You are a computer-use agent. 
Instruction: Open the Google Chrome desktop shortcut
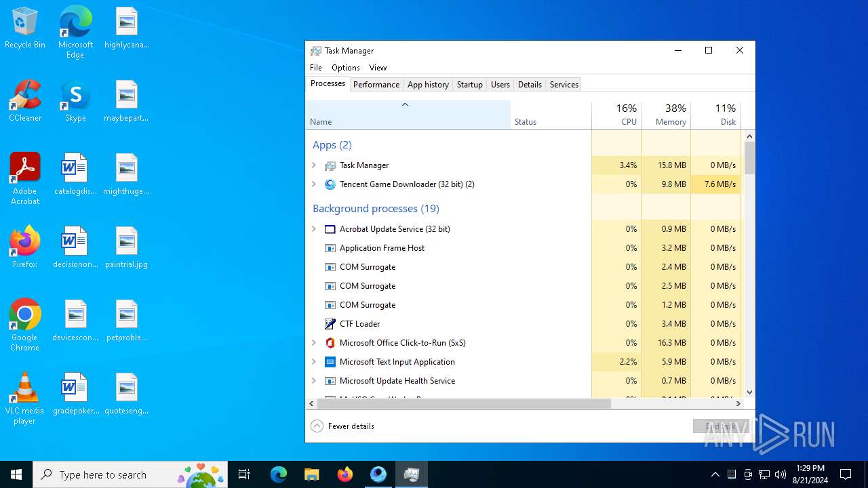tap(25, 325)
